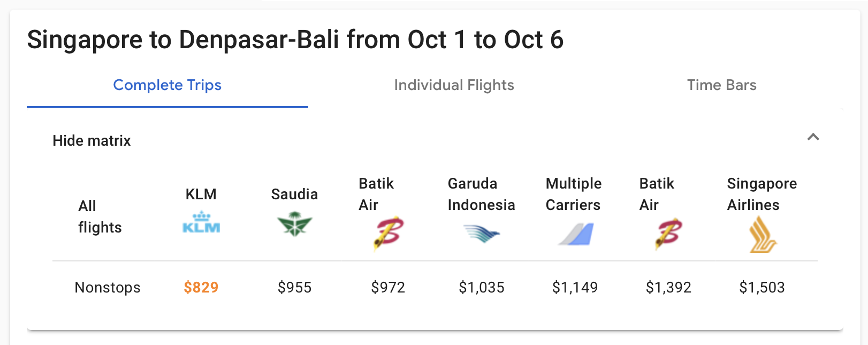
Task: Click the Multiple Carriers icon
Action: (576, 235)
